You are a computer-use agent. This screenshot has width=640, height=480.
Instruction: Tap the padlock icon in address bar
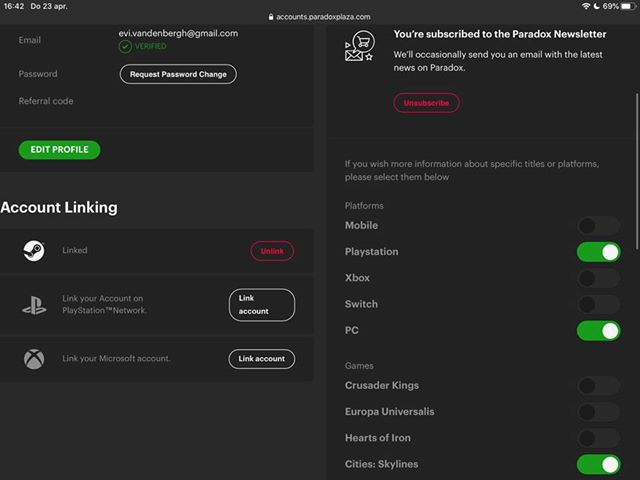(272, 17)
